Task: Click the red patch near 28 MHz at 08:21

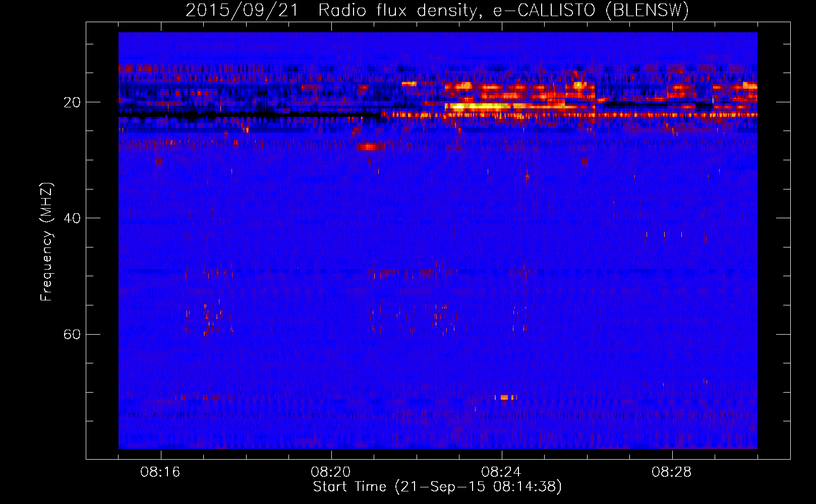Action: click(371, 147)
